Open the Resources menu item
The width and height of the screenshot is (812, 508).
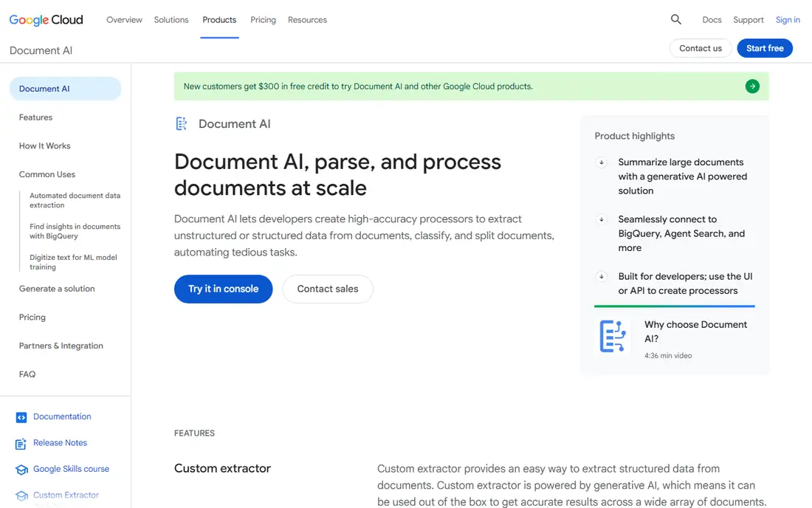tap(307, 20)
